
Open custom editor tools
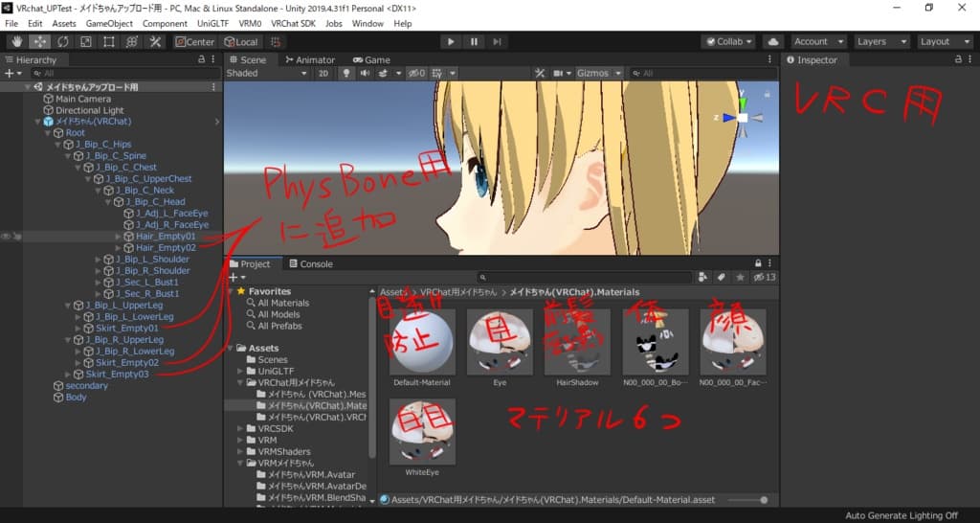click(155, 42)
